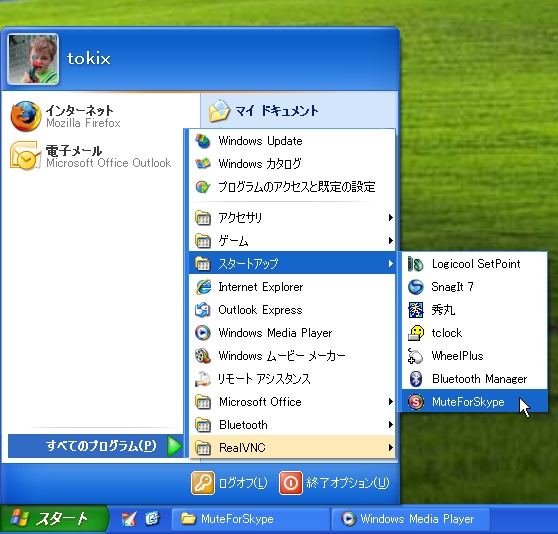Click the Mozilla Firefox icon
Screen dimensions: 558x534
pyautogui.click(x=25, y=116)
